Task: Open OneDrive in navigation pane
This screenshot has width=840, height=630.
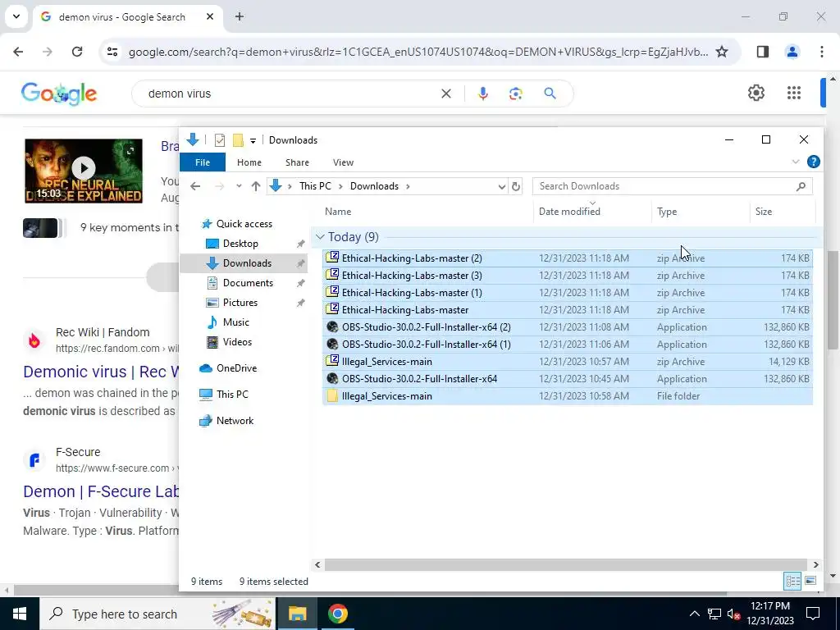Action: 236,368
